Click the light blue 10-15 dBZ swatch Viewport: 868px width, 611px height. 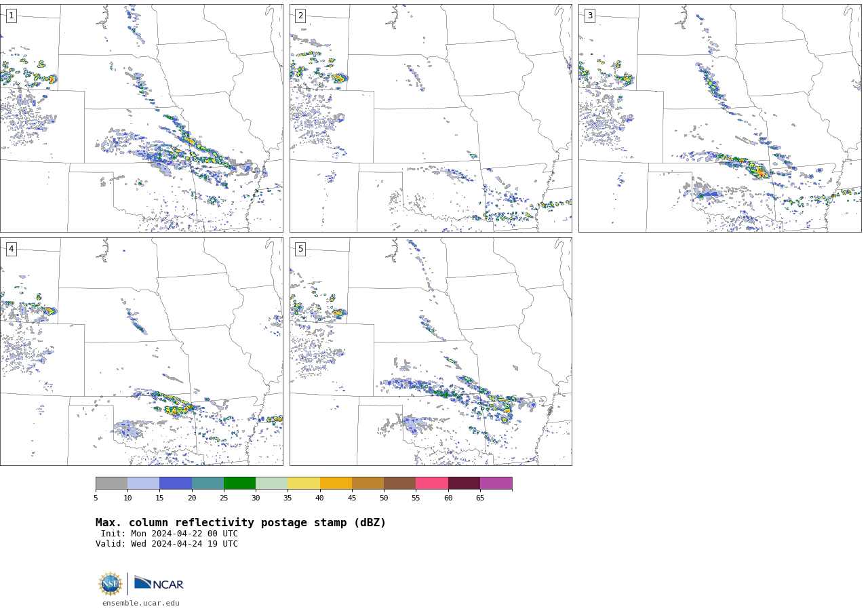tap(143, 483)
